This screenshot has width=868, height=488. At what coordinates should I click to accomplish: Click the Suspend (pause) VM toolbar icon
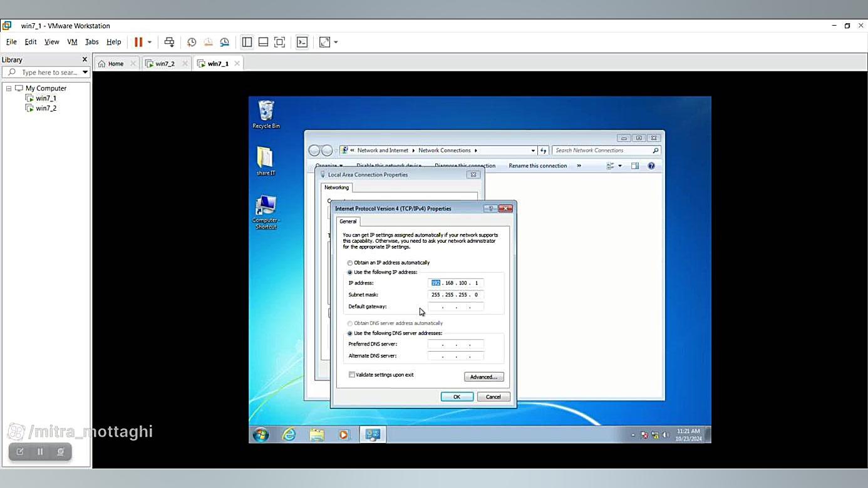click(x=138, y=42)
